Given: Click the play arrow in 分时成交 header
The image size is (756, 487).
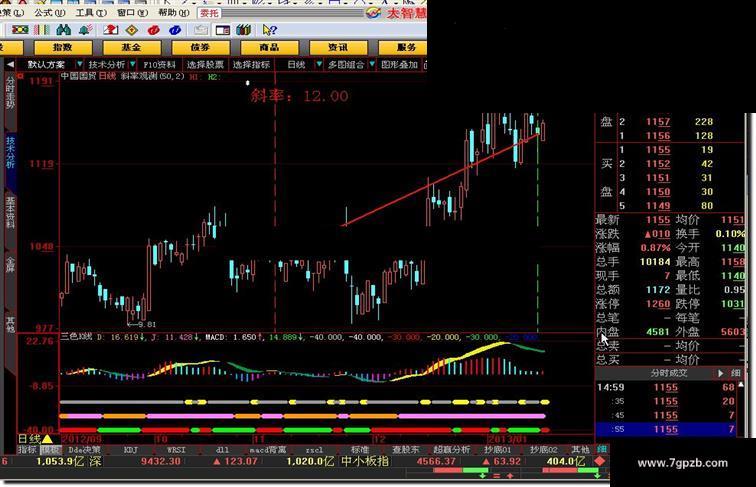Looking at the screenshot, I should point(720,373).
